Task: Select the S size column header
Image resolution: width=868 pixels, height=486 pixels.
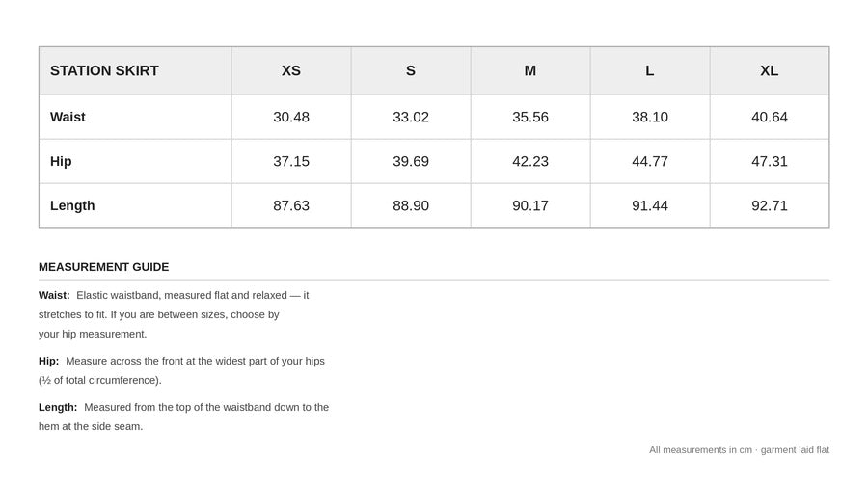Action: [x=411, y=70]
